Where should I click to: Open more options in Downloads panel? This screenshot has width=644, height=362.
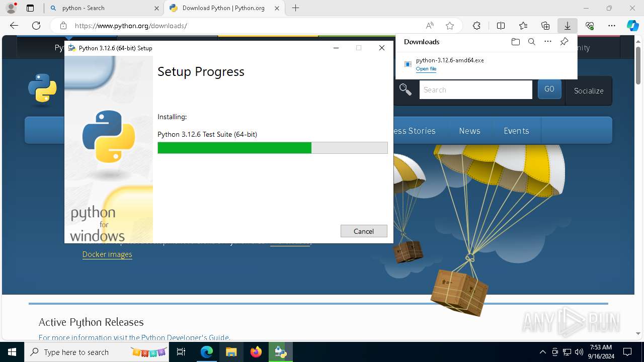point(548,42)
